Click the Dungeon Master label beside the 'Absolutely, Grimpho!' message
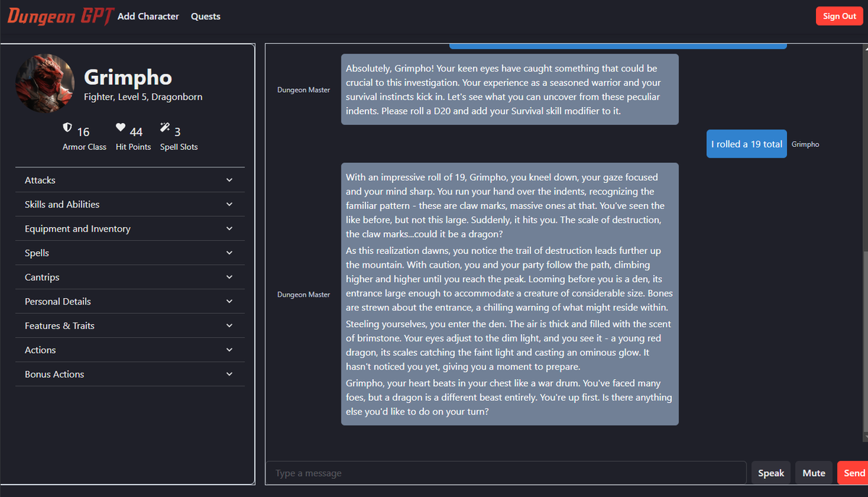The width and height of the screenshot is (868, 497). click(x=304, y=90)
